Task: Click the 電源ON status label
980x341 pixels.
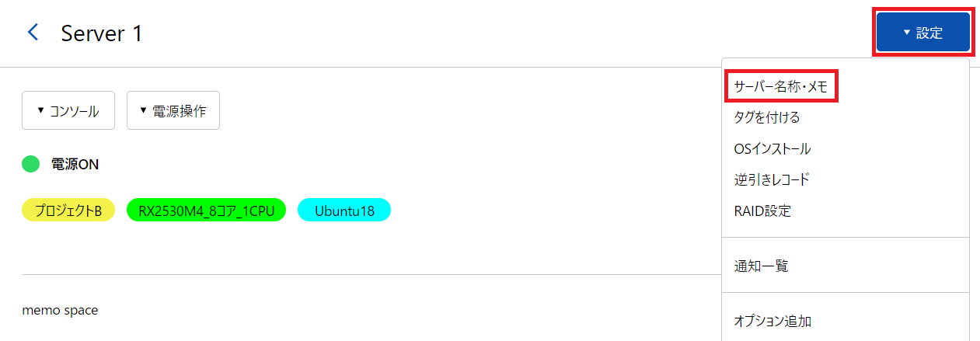Action: tap(75, 165)
